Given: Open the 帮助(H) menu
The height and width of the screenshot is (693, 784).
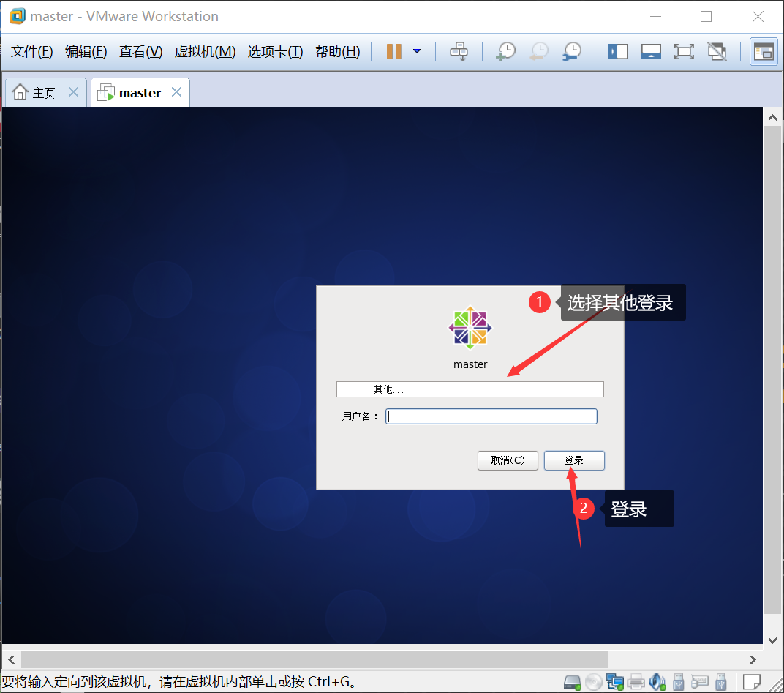Looking at the screenshot, I should point(337,51).
